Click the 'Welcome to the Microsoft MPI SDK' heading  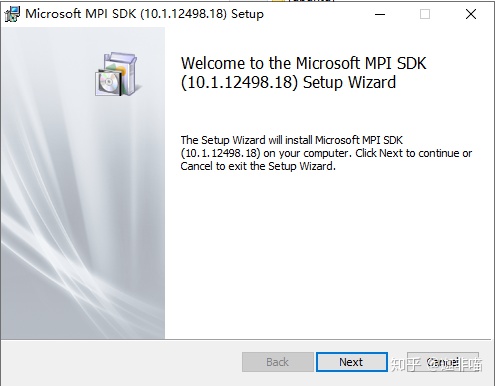pyautogui.click(x=303, y=73)
